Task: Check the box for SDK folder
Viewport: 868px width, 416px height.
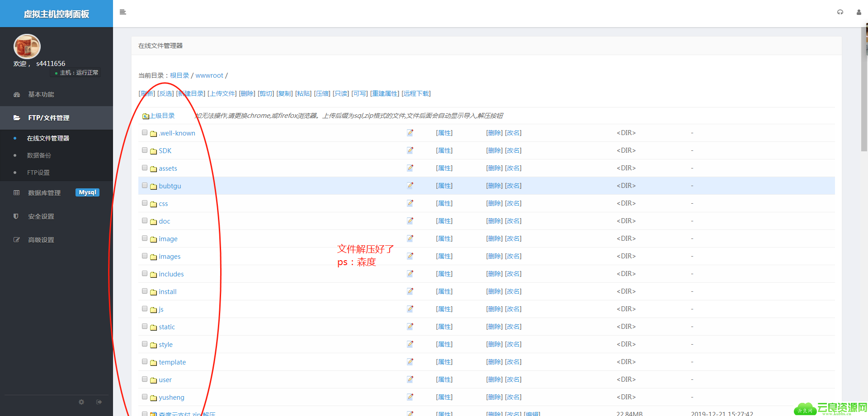Action: tap(145, 150)
